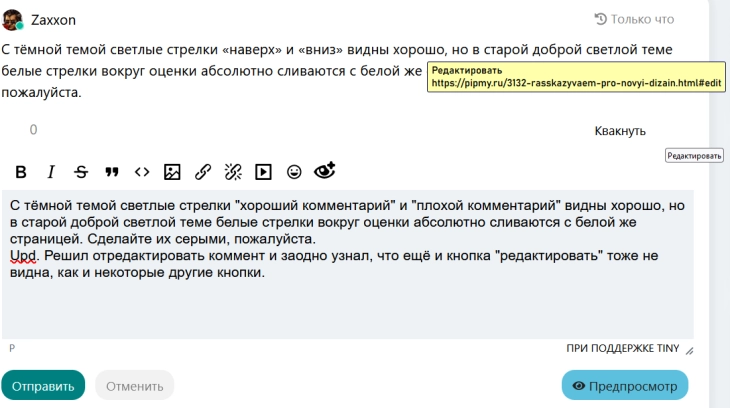The image size is (730, 408).
Task: Submit the comment with "Отправить"
Action: pyautogui.click(x=43, y=386)
